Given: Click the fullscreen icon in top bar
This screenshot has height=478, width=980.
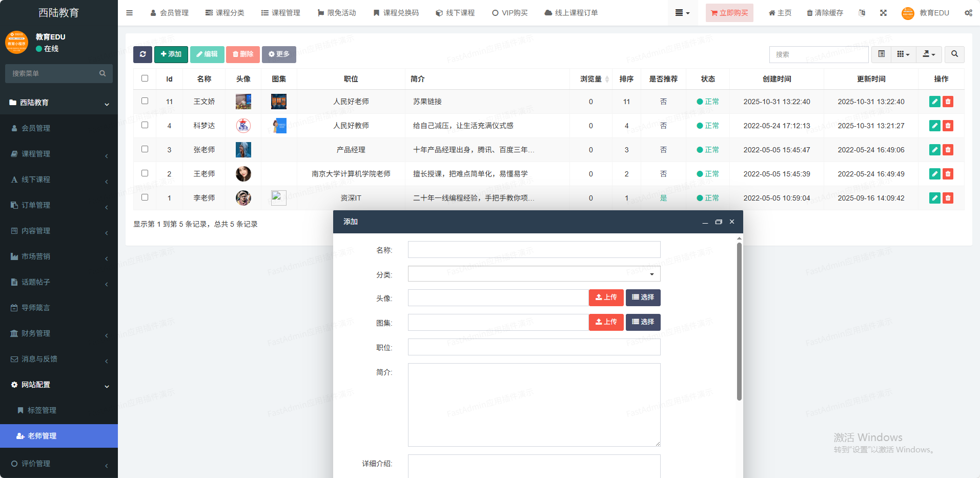Looking at the screenshot, I should pyautogui.click(x=883, y=13).
